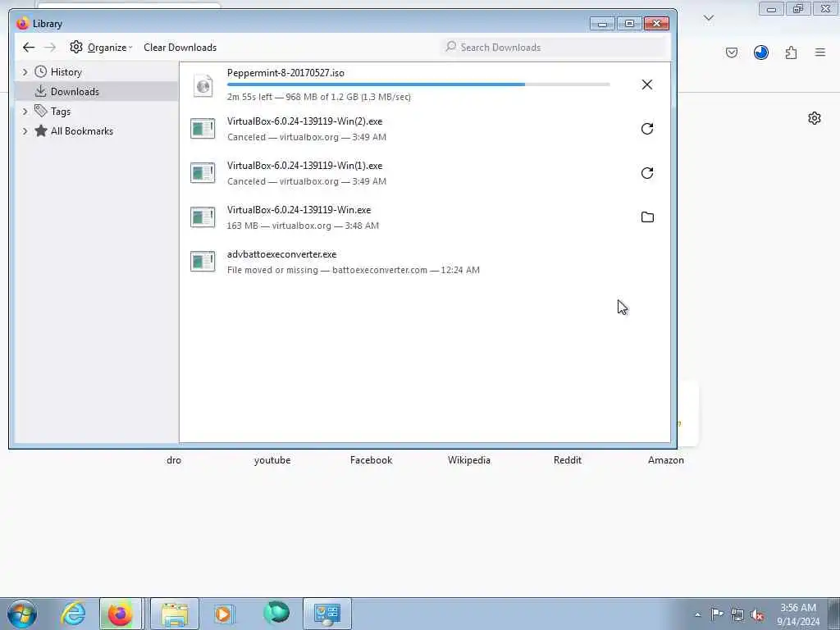Select the advbattoexeconverter.exe filename
The width and height of the screenshot is (840, 630).
[x=282, y=254]
